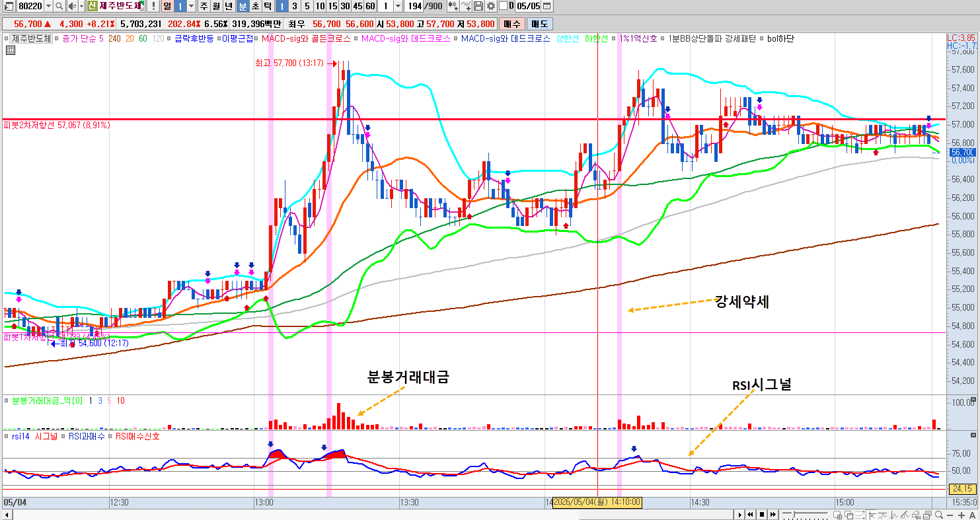Open the stock code history dropdown
Image resolution: width=980 pixels, height=520 pixels.
point(48,6)
